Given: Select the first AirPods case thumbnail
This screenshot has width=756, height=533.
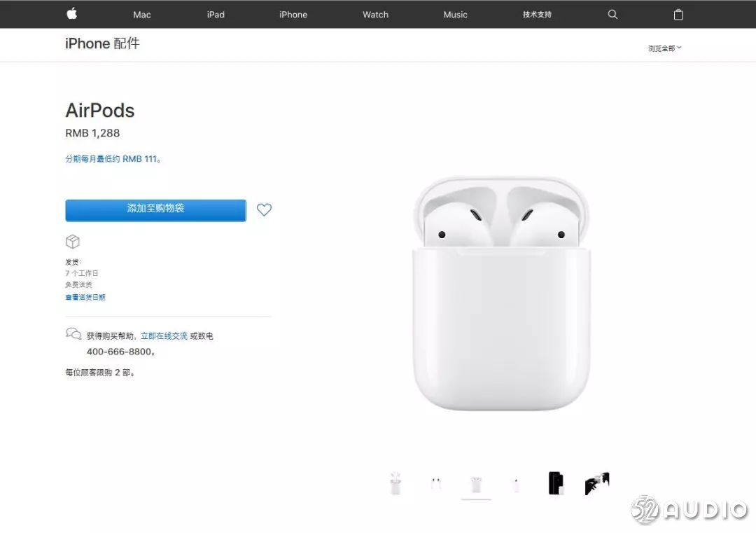Looking at the screenshot, I should point(395,483).
